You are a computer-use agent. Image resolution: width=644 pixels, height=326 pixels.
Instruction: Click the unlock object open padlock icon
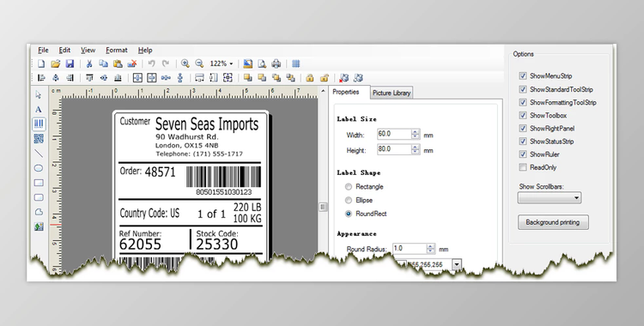click(325, 77)
